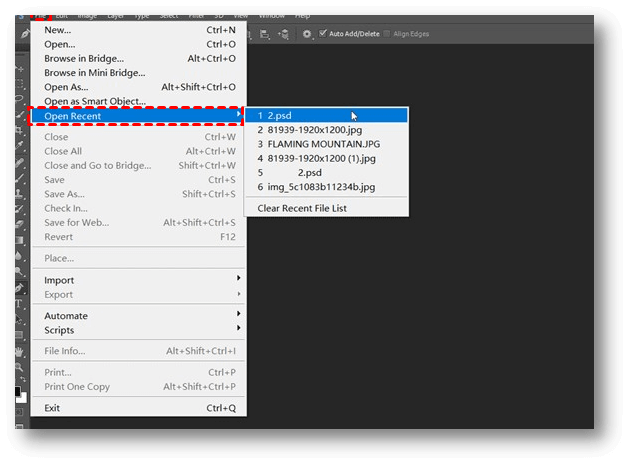Select the Lasso tool

(x=20, y=99)
